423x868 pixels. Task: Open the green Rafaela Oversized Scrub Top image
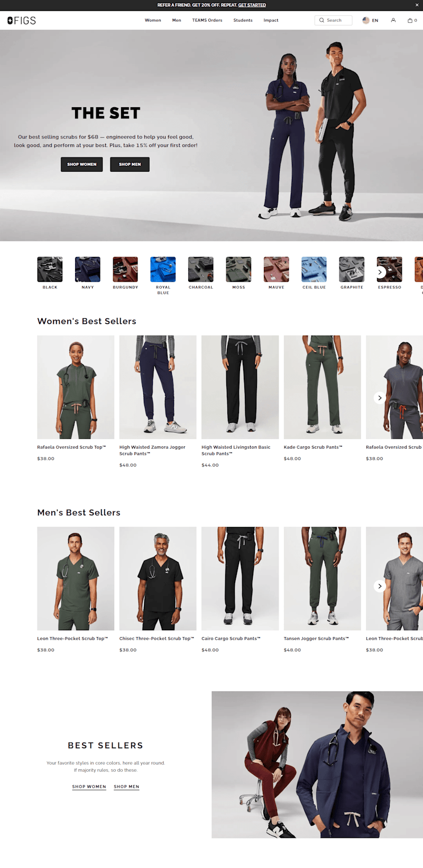point(76,387)
